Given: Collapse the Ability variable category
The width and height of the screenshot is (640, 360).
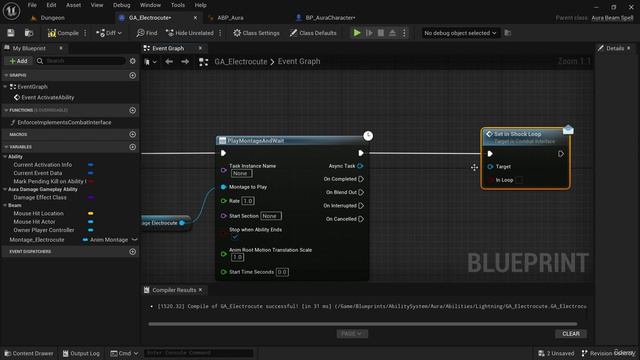Looking at the screenshot, I should 4,156.
